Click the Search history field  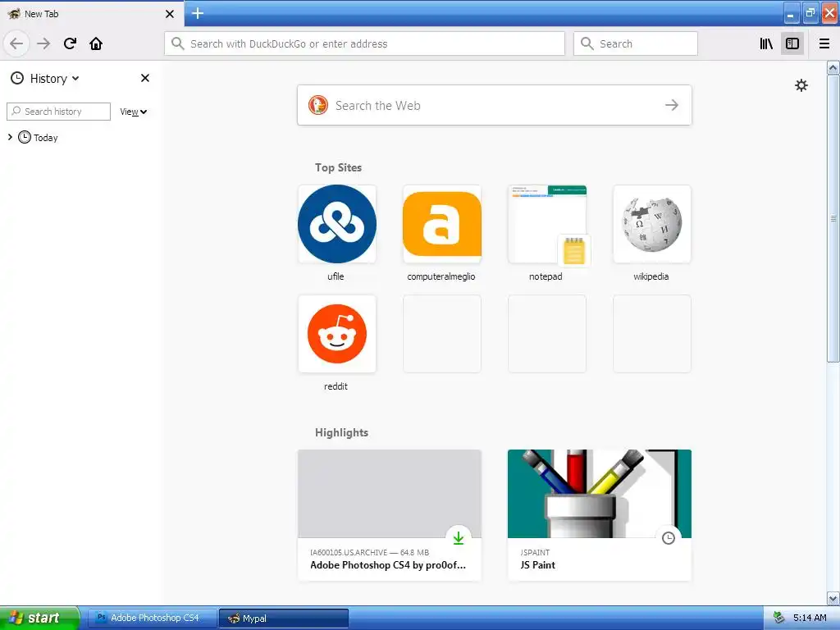(x=58, y=112)
